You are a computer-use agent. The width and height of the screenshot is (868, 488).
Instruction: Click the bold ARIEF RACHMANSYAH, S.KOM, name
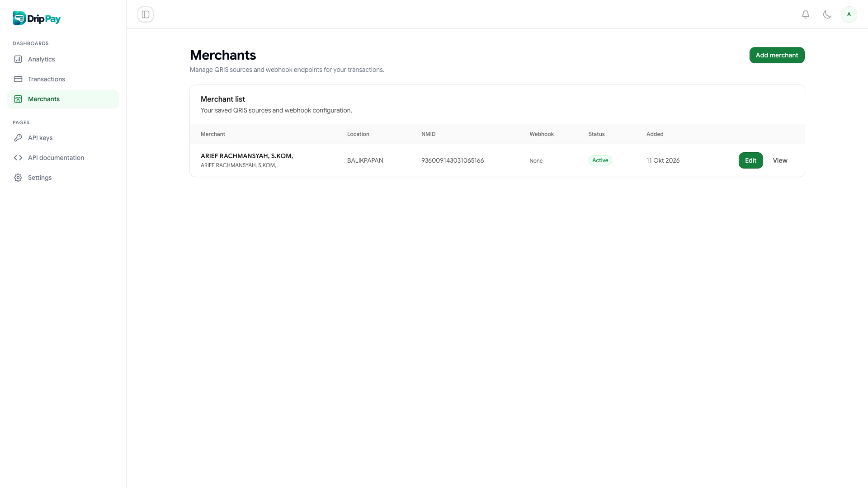(x=247, y=156)
